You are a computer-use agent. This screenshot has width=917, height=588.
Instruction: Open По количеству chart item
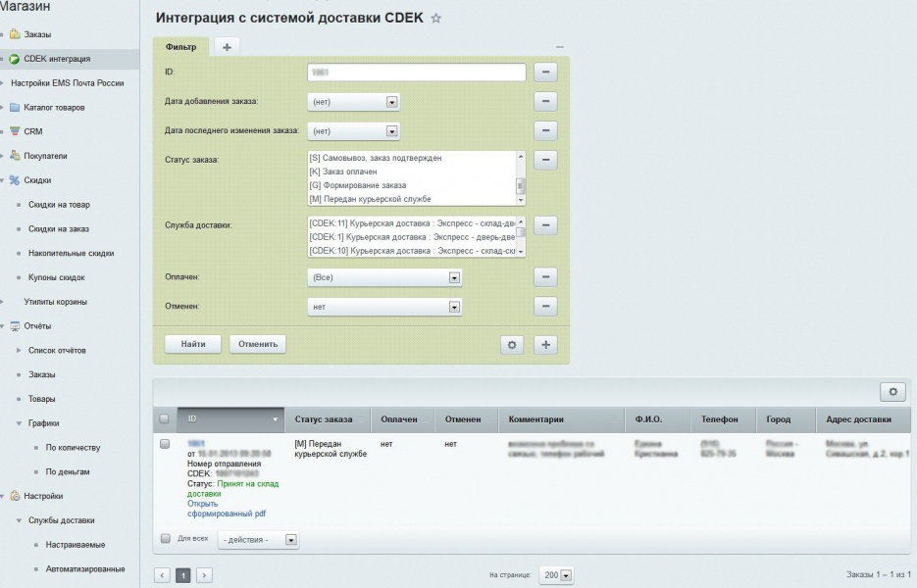pyautogui.click(x=74, y=448)
